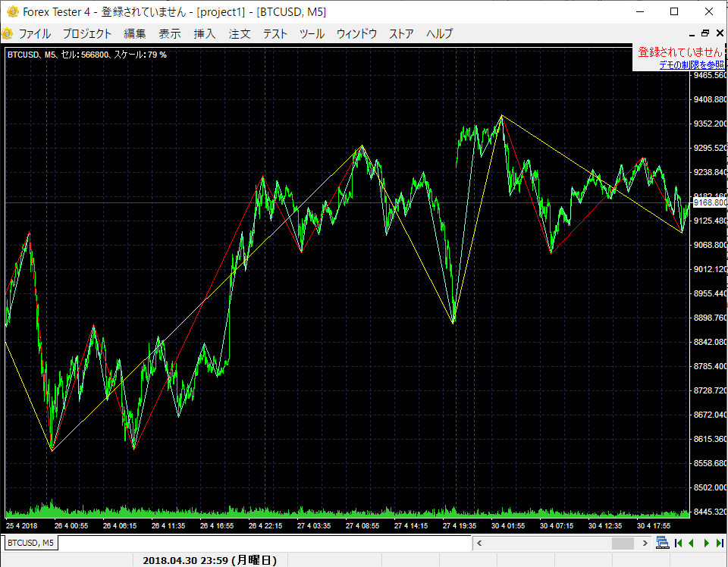The height and width of the screenshot is (567, 728).
Task: Open the ウィンドウ menu
Action: 356,34
